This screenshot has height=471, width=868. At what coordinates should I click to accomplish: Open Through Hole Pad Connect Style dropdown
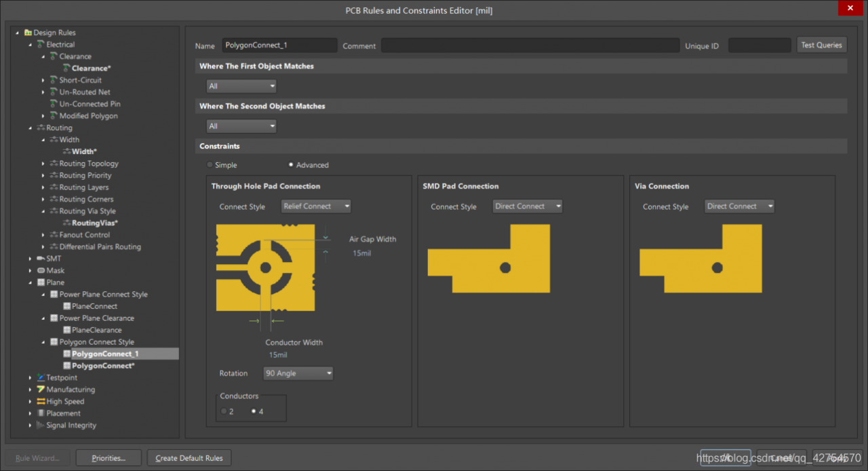point(316,206)
